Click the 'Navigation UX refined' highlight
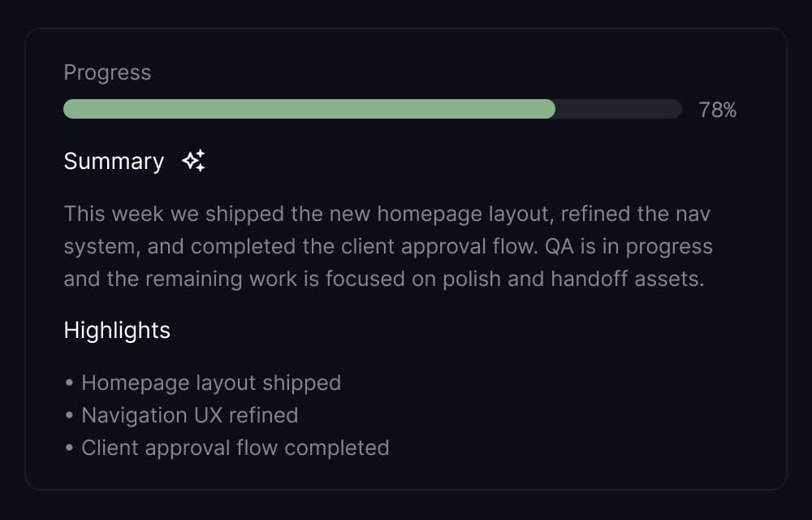The image size is (812, 520). (189, 414)
